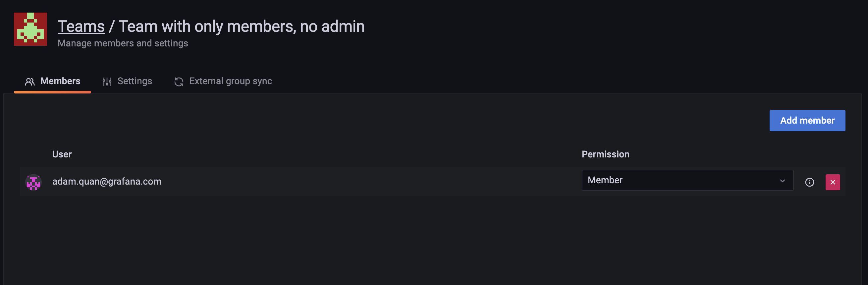Select the User column header
868x285 pixels.
[x=62, y=154]
